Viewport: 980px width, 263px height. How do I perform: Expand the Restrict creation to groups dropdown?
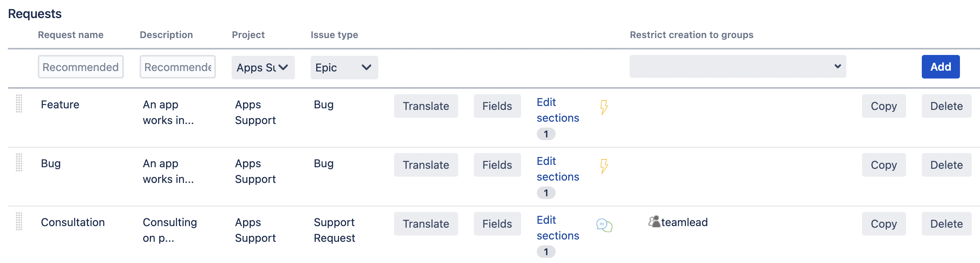click(x=737, y=66)
